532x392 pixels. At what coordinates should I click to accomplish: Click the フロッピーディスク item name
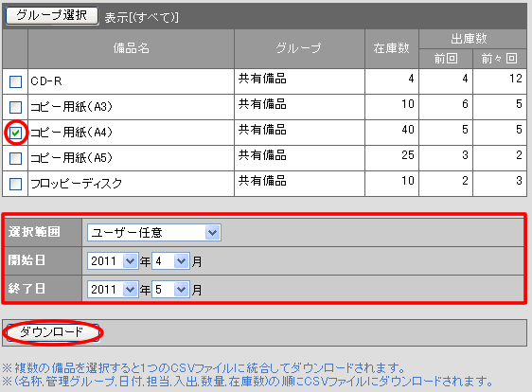[76, 184]
